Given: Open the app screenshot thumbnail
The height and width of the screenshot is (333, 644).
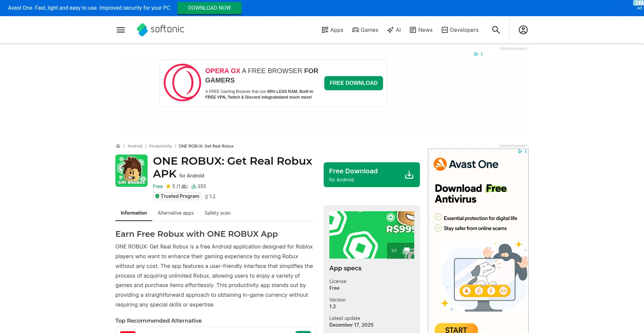Looking at the screenshot, I should [x=372, y=235].
